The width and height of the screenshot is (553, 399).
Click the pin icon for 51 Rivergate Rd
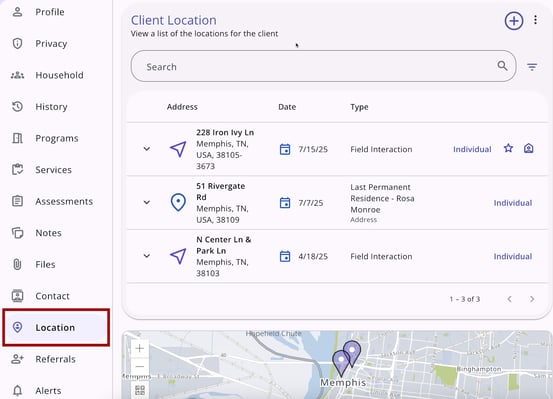(178, 202)
